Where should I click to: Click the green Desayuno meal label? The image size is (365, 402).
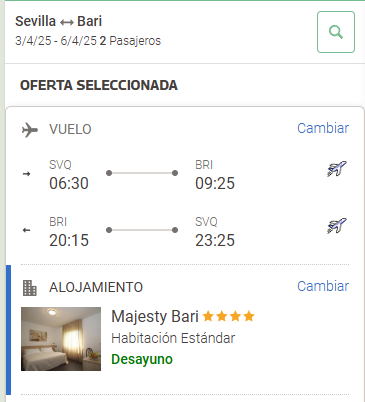coord(142,359)
